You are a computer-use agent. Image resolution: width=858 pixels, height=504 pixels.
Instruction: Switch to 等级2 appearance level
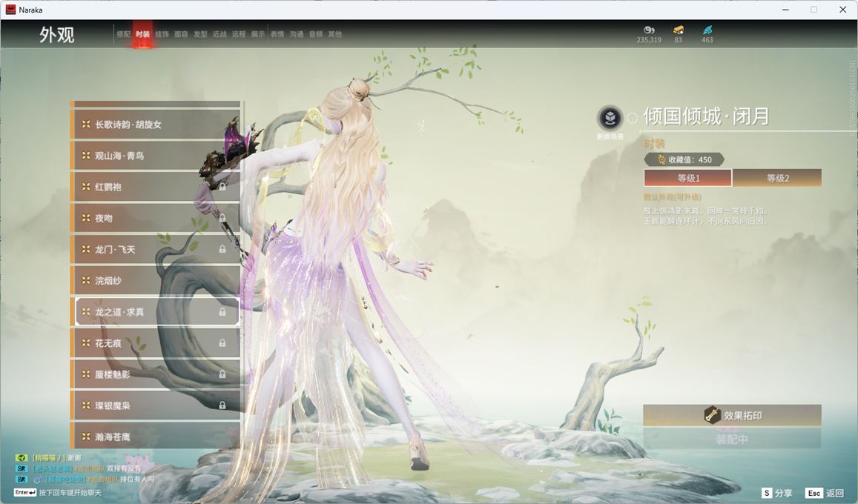(x=777, y=178)
